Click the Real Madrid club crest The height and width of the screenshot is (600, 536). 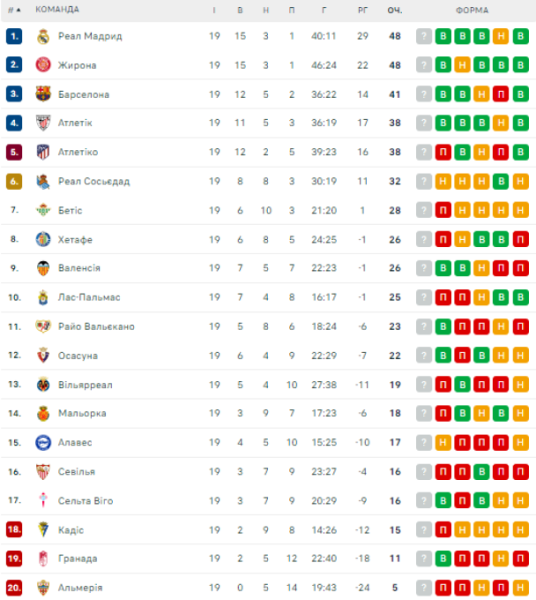click(43, 36)
